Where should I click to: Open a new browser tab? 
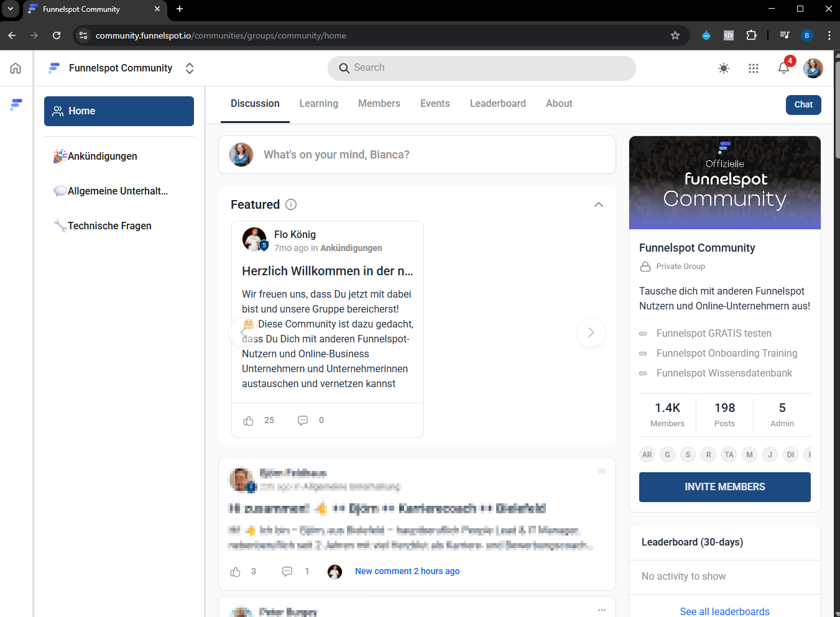[180, 9]
